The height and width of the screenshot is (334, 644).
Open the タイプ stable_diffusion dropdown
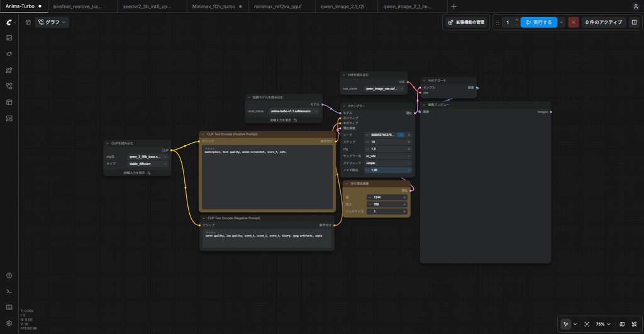click(x=148, y=164)
